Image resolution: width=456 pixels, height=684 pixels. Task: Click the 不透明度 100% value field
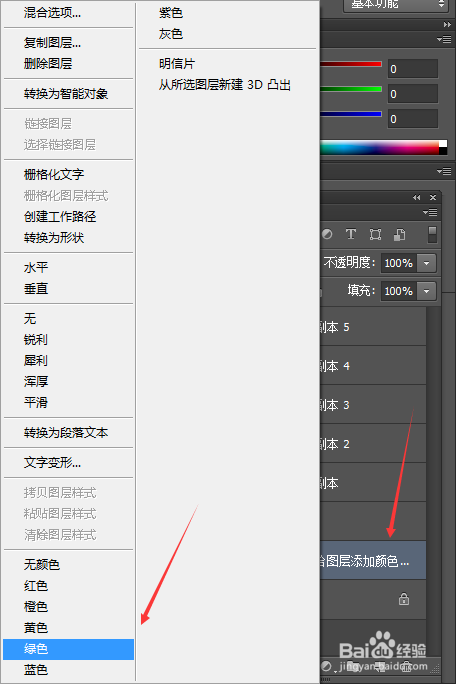[399, 263]
